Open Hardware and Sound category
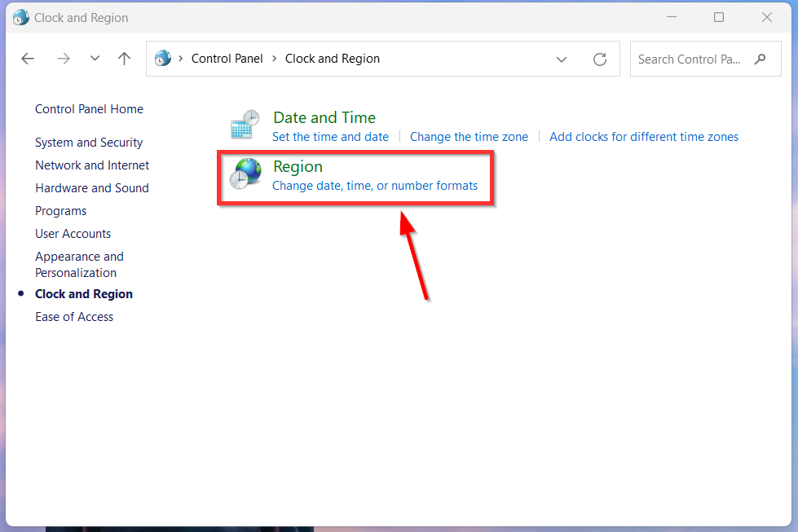The width and height of the screenshot is (798, 532). coord(92,188)
